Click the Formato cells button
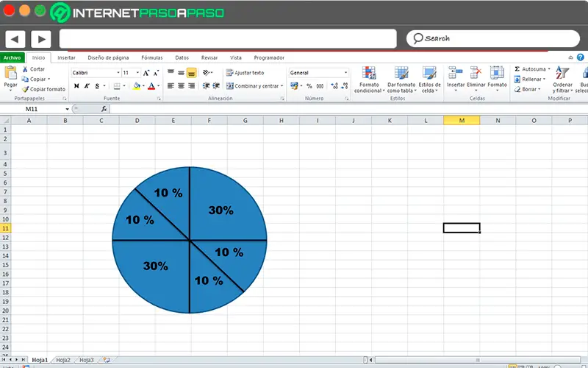This screenshot has width=588, height=368. (x=498, y=79)
